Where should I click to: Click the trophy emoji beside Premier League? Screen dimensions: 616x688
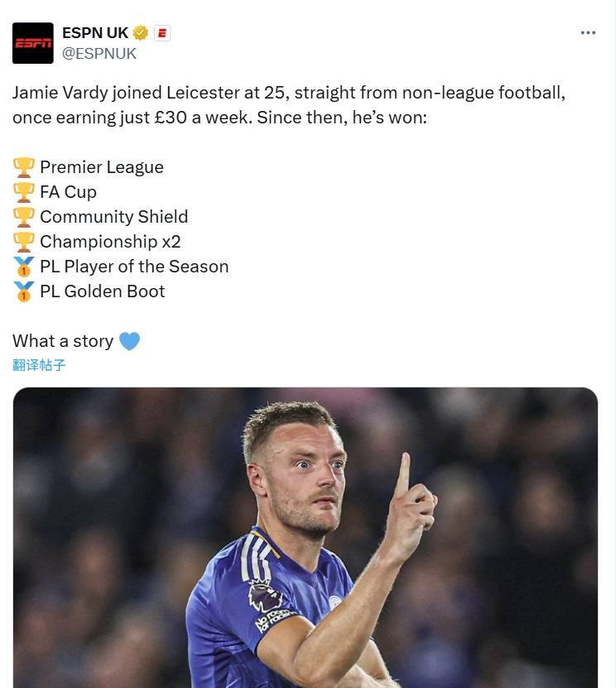point(21,166)
